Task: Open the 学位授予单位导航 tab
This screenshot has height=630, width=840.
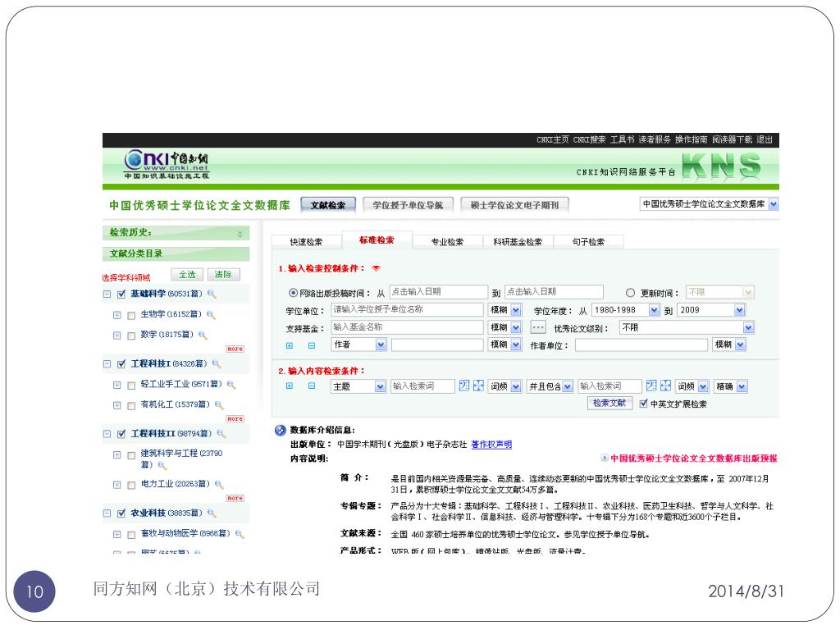Action: 408,204
